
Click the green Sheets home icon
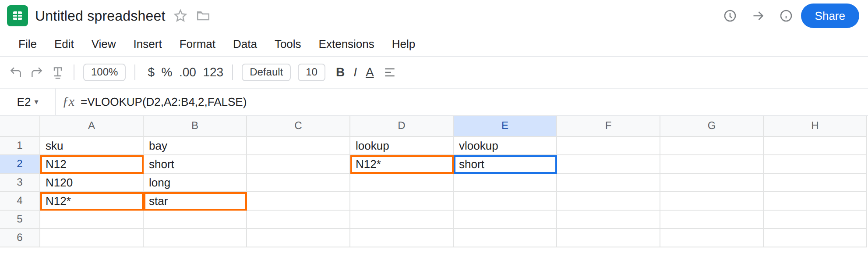tap(18, 16)
